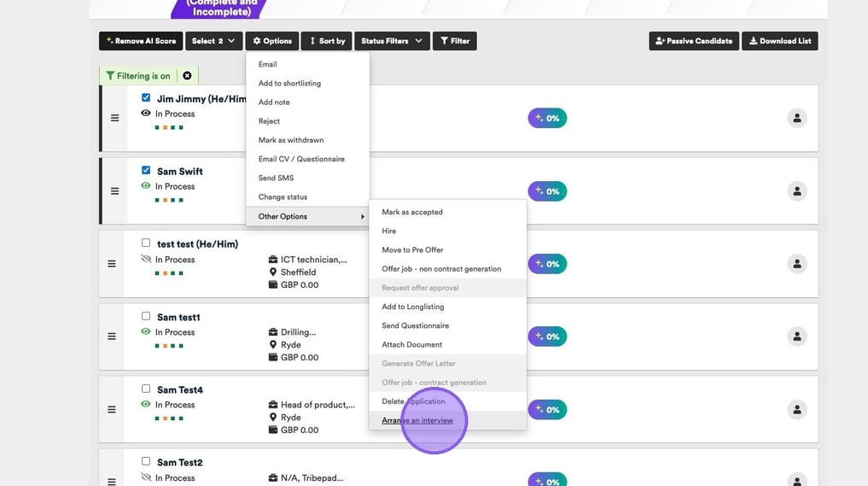Choose Arrange an interview from submenu
This screenshot has width=868, height=486.
tap(417, 420)
